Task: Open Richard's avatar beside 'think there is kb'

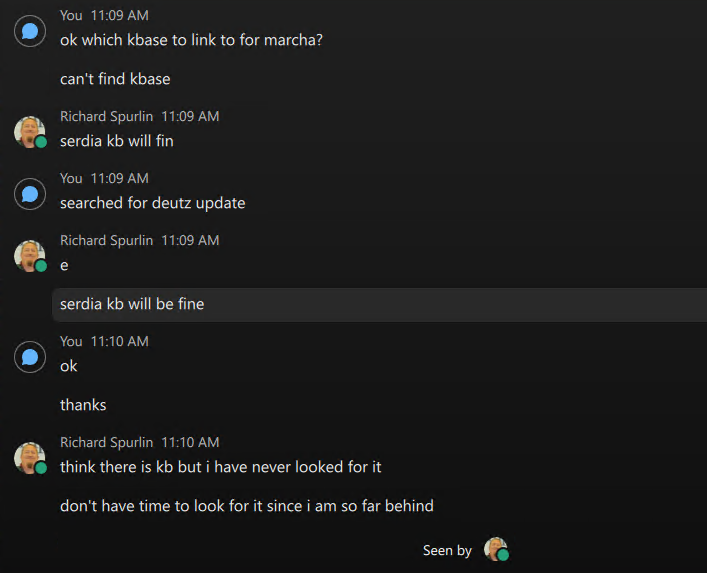Action: [30, 457]
